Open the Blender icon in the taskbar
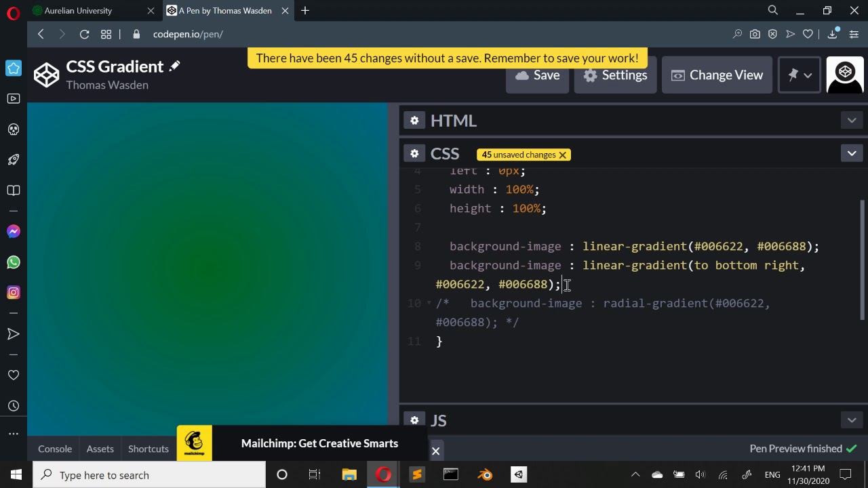The image size is (868, 488). pyautogui.click(x=485, y=474)
